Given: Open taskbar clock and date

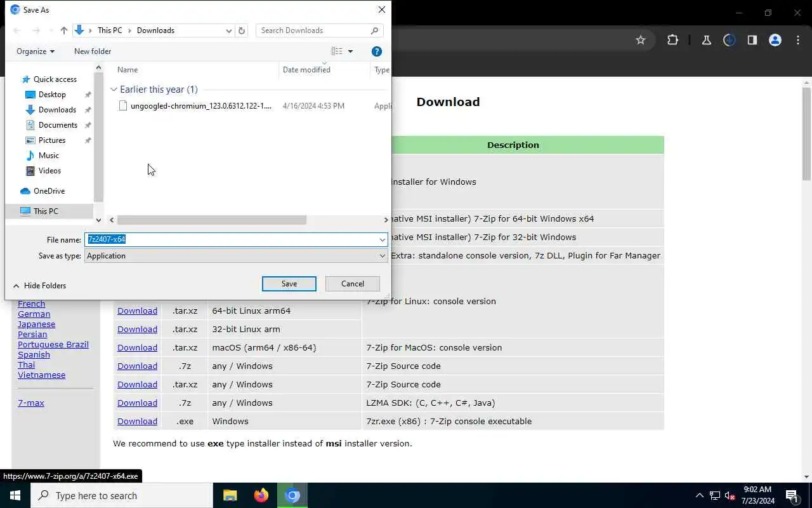Looking at the screenshot, I should tap(757, 495).
